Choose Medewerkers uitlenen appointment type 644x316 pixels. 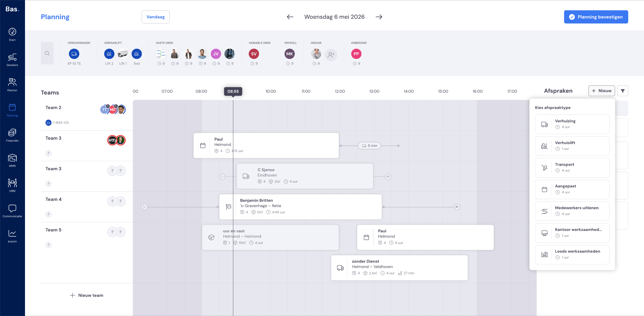coord(572,211)
